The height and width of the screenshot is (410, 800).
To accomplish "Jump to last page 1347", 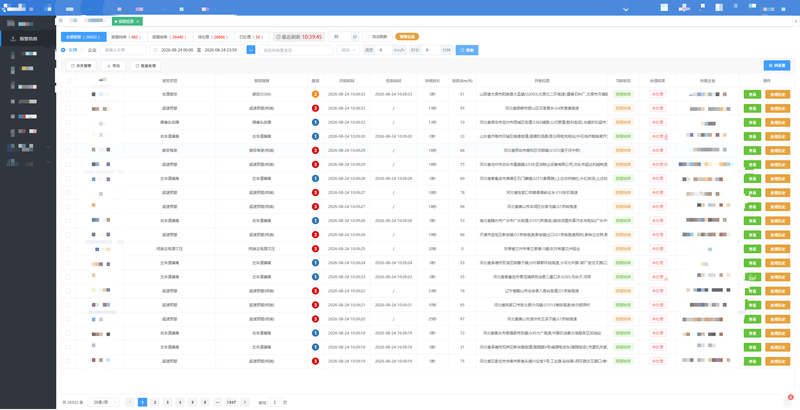I will [231, 402].
